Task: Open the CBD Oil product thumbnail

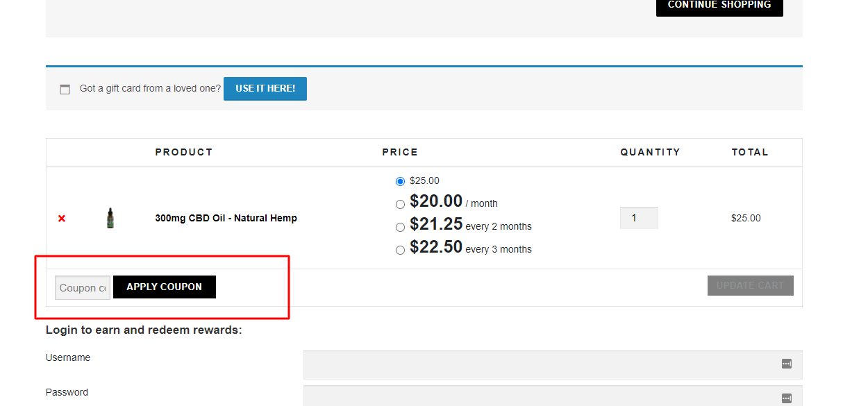Action: click(110, 218)
